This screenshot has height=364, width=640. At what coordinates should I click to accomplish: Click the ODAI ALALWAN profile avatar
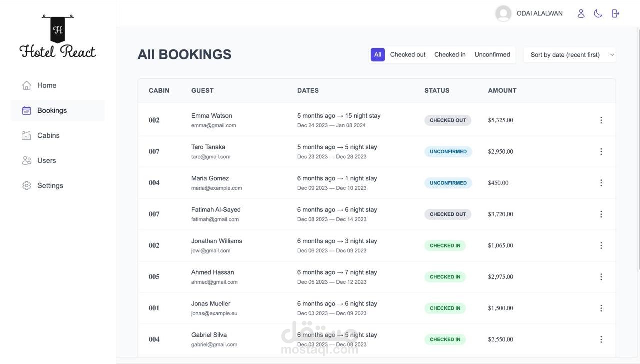[503, 14]
